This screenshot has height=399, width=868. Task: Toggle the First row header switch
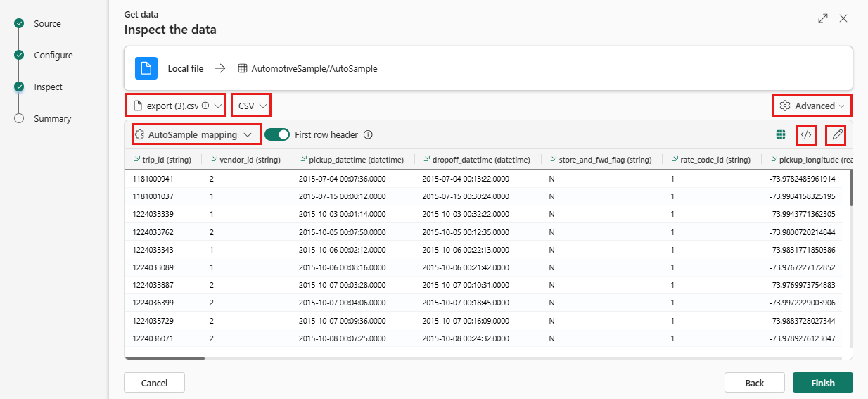pos(277,134)
